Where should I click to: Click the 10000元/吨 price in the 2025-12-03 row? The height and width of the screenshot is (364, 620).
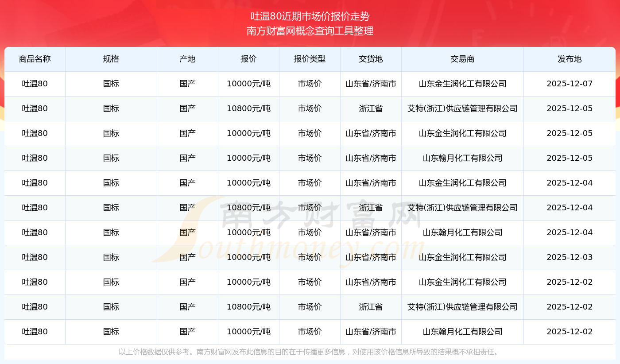[248, 257]
